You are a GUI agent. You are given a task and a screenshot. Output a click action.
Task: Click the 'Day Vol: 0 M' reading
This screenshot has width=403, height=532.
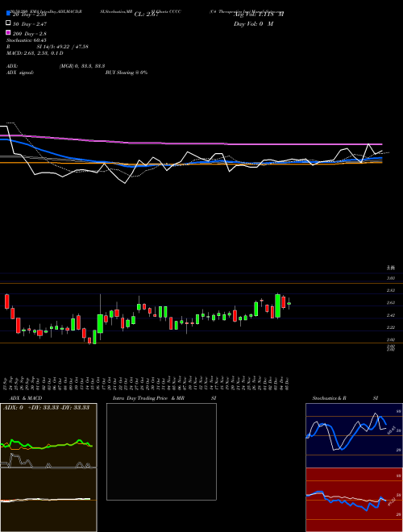point(253,24)
